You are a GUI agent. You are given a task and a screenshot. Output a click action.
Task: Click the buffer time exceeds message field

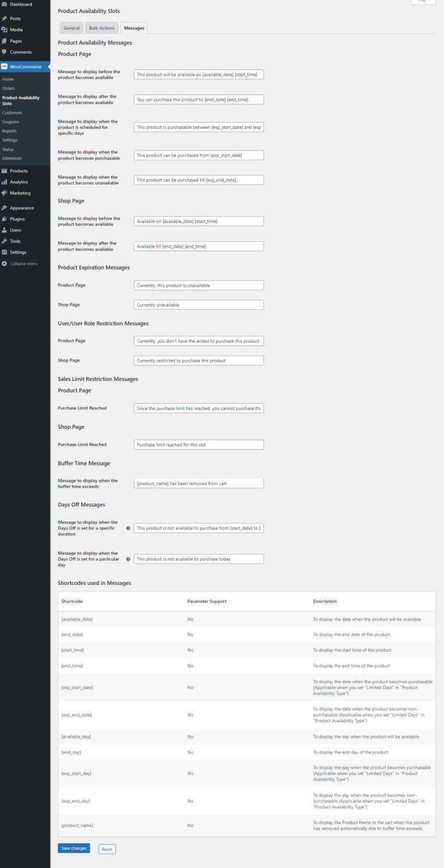click(x=198, y=484)
